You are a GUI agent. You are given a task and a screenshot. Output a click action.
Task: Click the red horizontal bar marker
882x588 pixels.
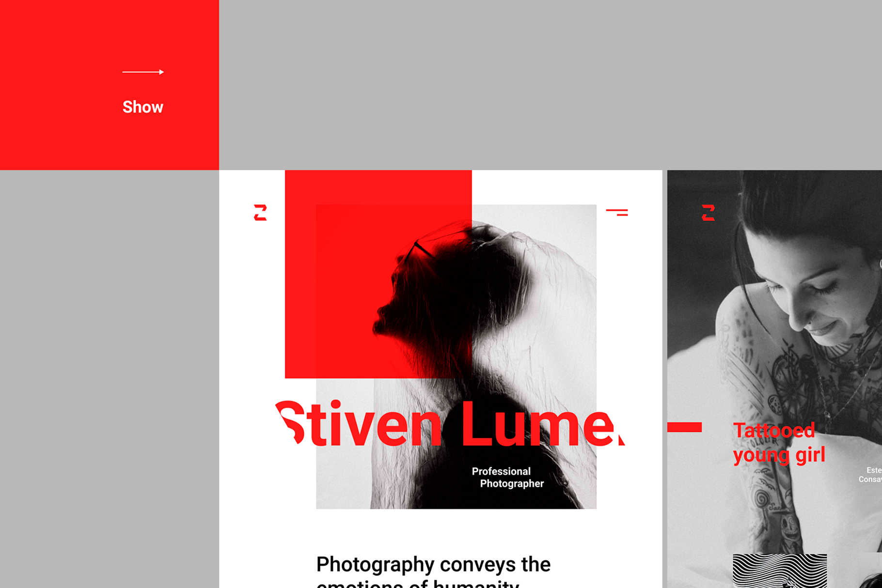[x=684, y=427]
